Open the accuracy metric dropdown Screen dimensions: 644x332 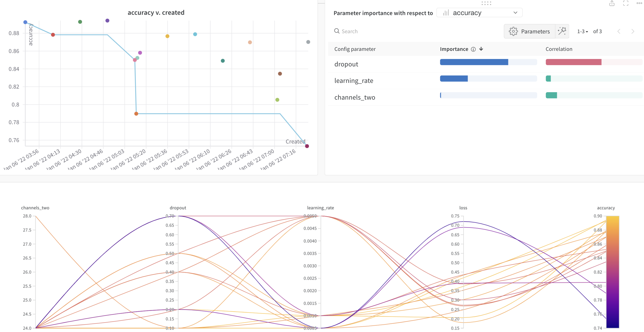coord(479,13)
